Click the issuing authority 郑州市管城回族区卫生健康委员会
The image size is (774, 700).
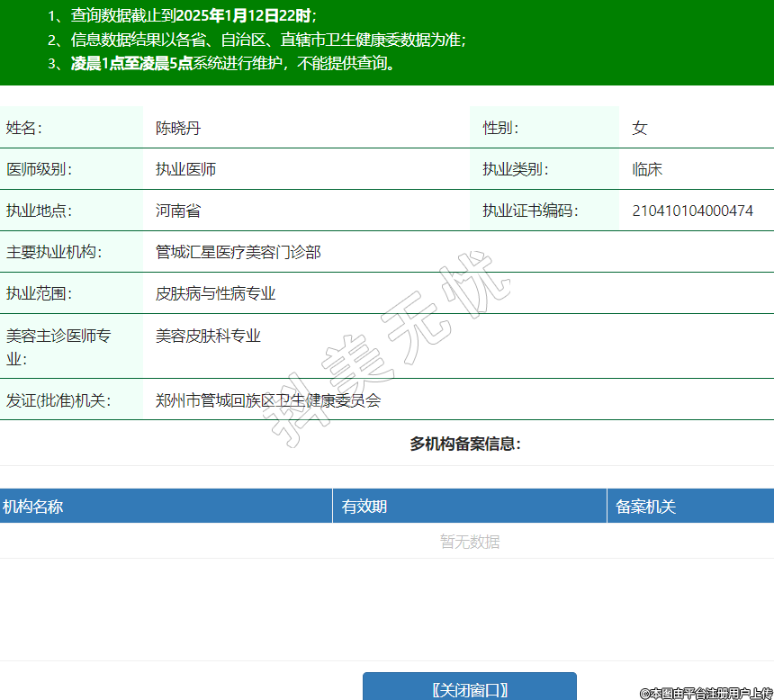[267, 400]
